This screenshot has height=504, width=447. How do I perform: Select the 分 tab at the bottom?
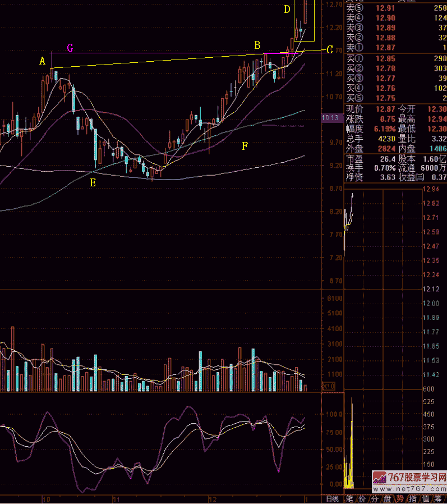point(375,498)
